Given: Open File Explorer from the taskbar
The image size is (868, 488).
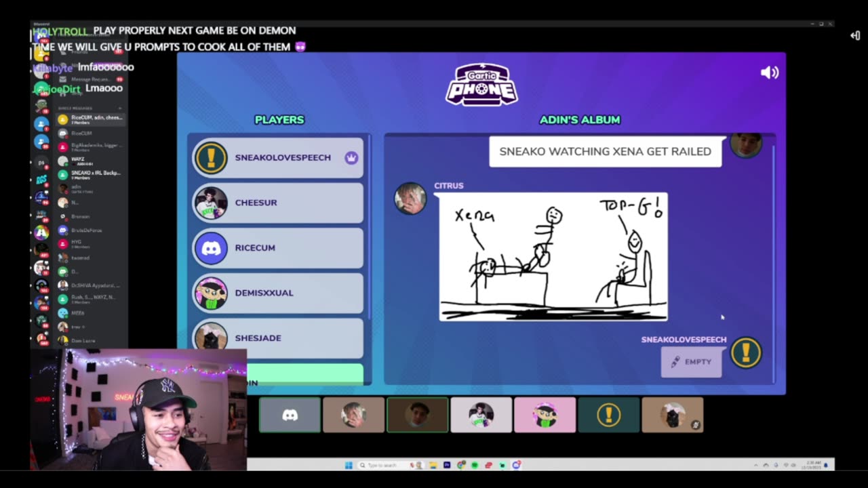Looking at the screenshot, I should tap(433, 465).
